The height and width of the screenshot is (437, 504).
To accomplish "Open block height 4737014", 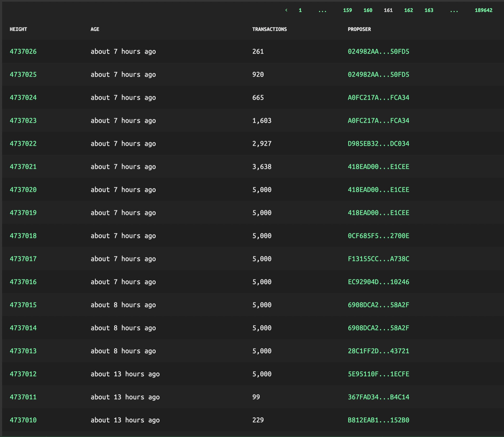I will click(23, 328).
